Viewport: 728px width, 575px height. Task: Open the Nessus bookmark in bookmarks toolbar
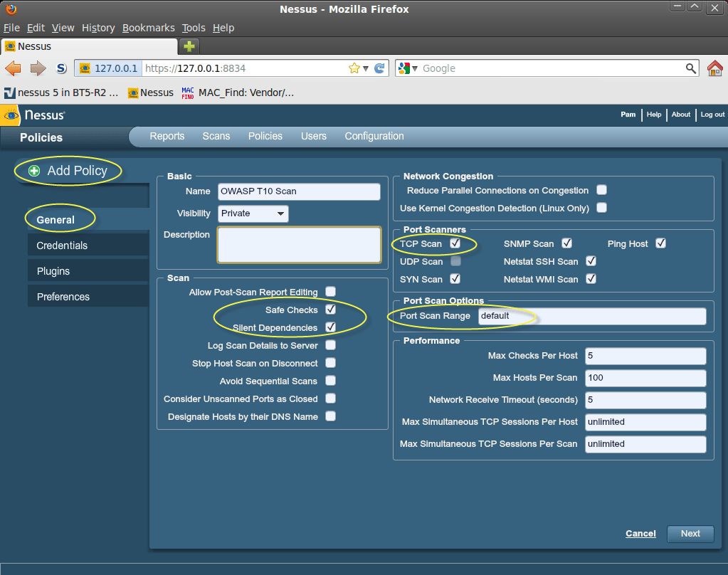(x=150, y=93)
